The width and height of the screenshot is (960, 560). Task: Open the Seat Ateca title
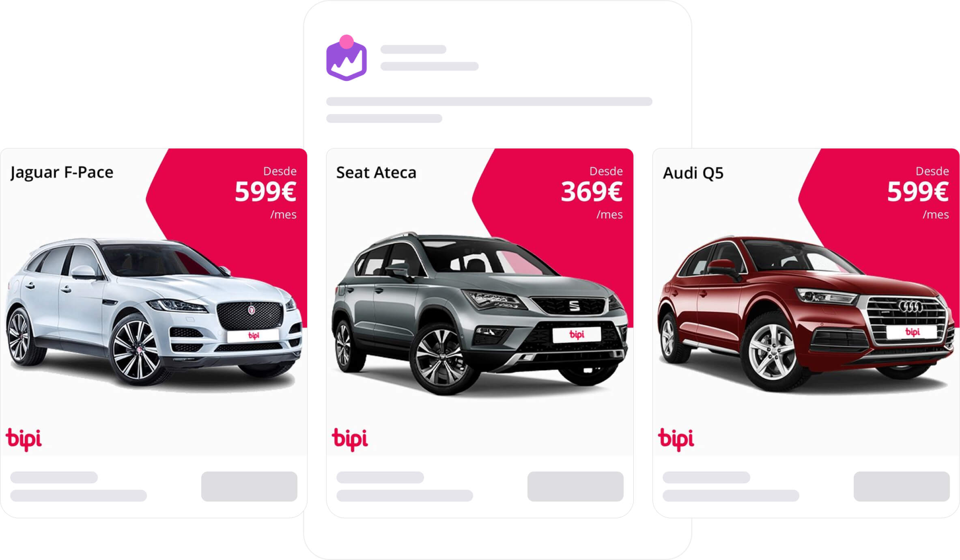376,173
